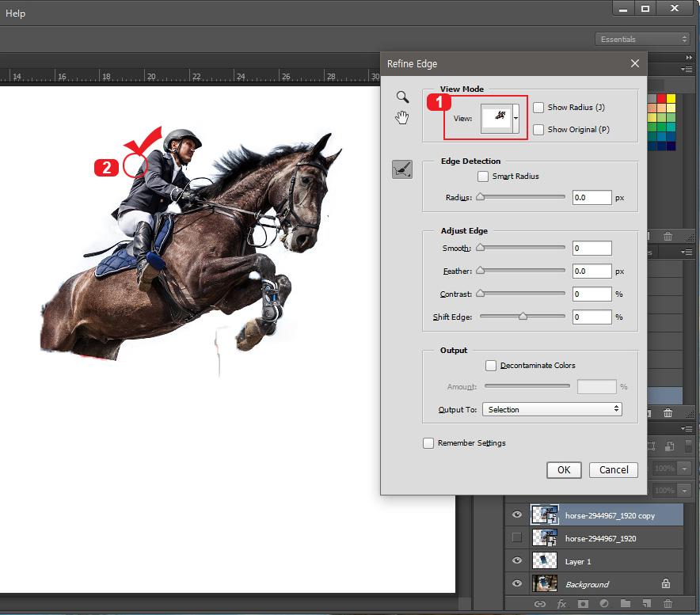700x615 pixels.
Task: Open Fill 100% dropdown arrow
Action: [684, 491]
